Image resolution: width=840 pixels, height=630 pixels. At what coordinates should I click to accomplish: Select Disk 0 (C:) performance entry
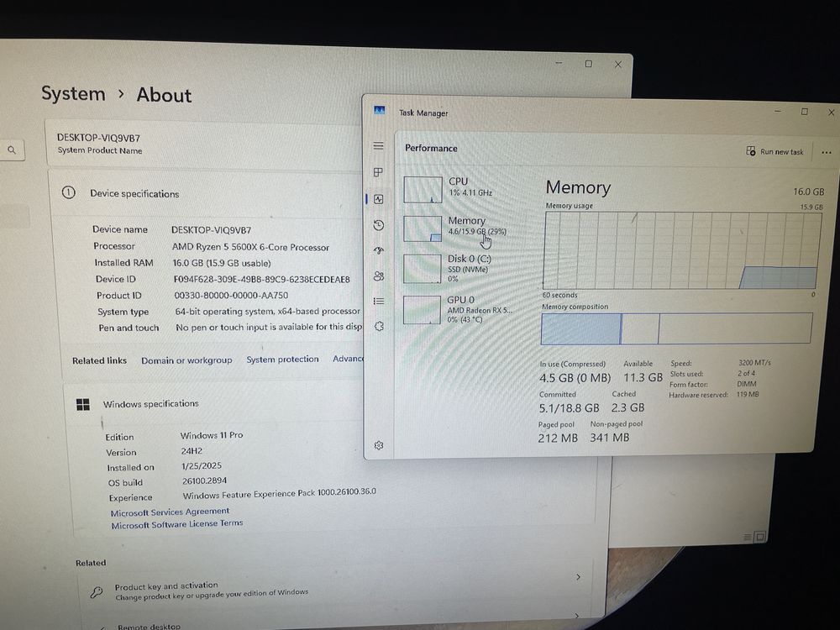[456, 269]
